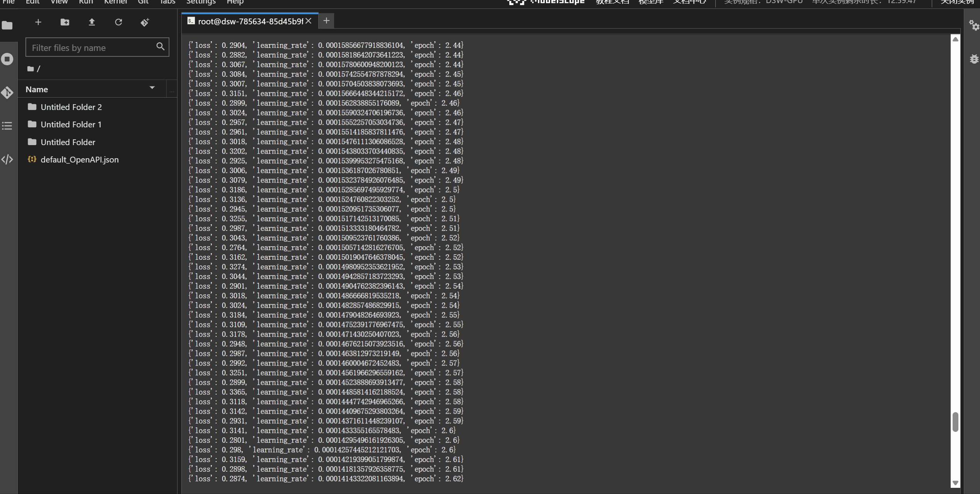Click the Git clone icon
The image size is (980, 494).
(x=145, y=22)
